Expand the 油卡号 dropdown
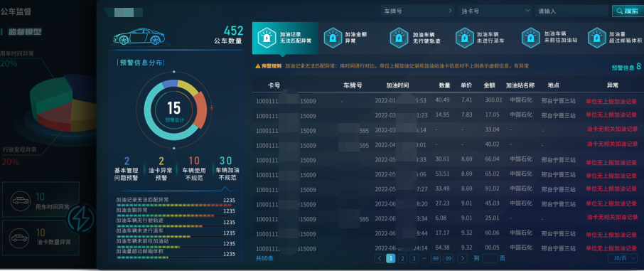The image size is (644, 271). [x=495, y=11]
